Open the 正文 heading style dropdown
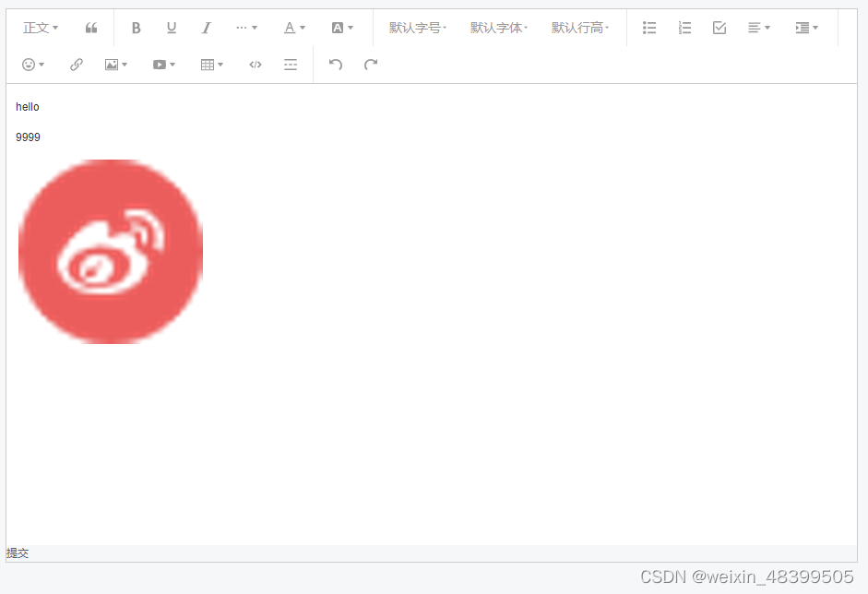 click(x=41, y=28)
